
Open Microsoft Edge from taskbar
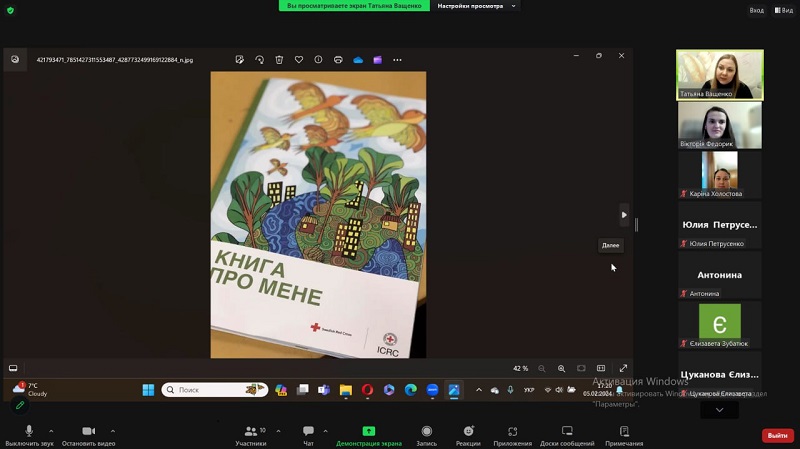pos(410,390)
